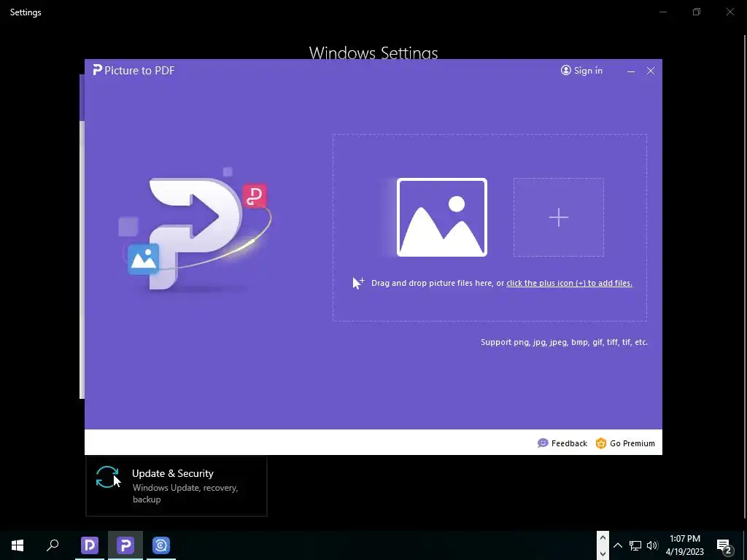Switch to Picture to PDF taskbar icon
The image size is (747, 560).
click(125, 545)
